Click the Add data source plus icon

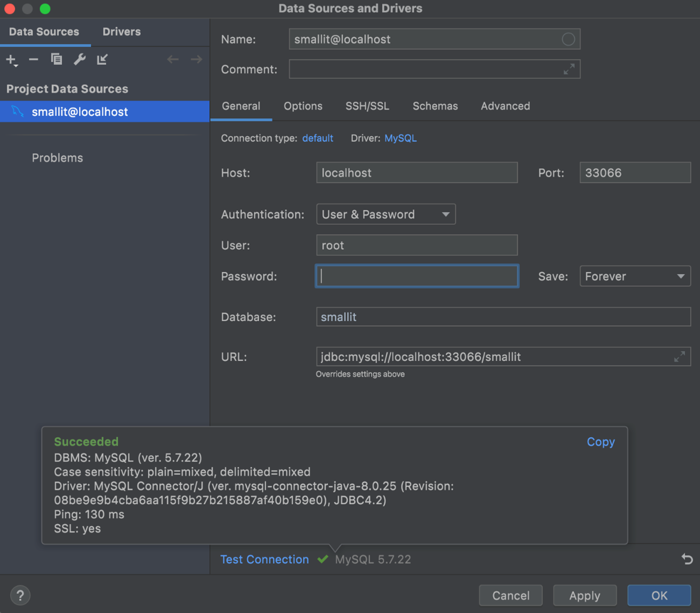pyautogui.click(x=11, y=59)
